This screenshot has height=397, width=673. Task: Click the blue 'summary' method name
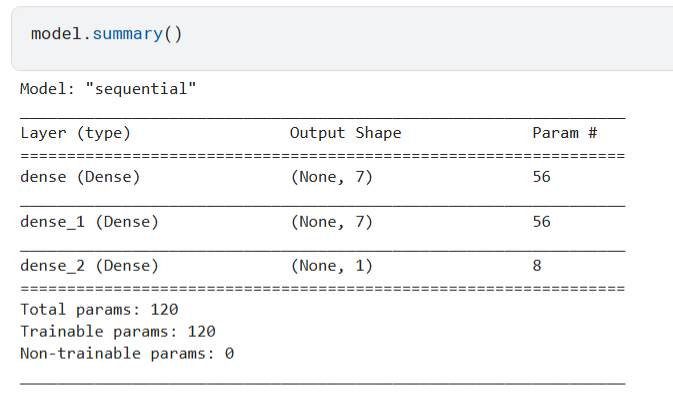(128, 34)
